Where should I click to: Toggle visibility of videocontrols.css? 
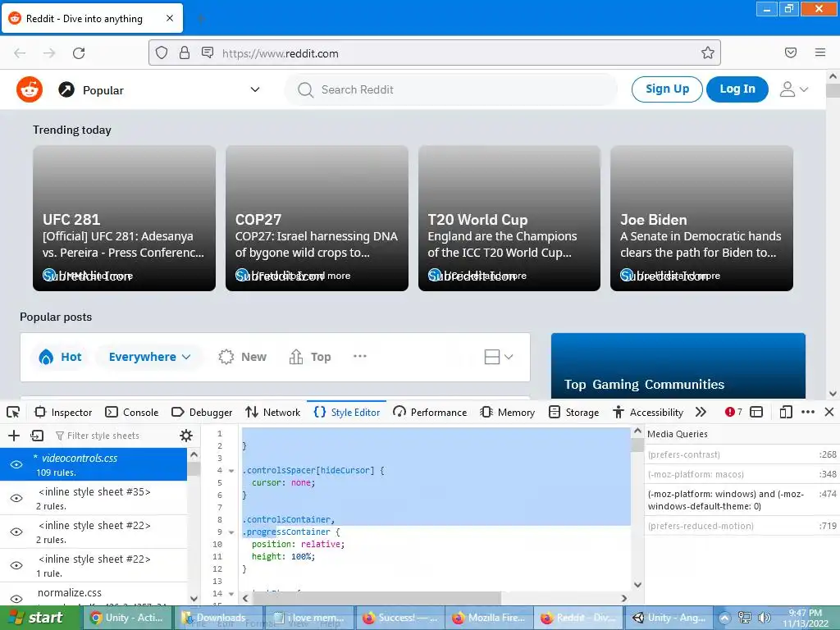coord(16,464)
